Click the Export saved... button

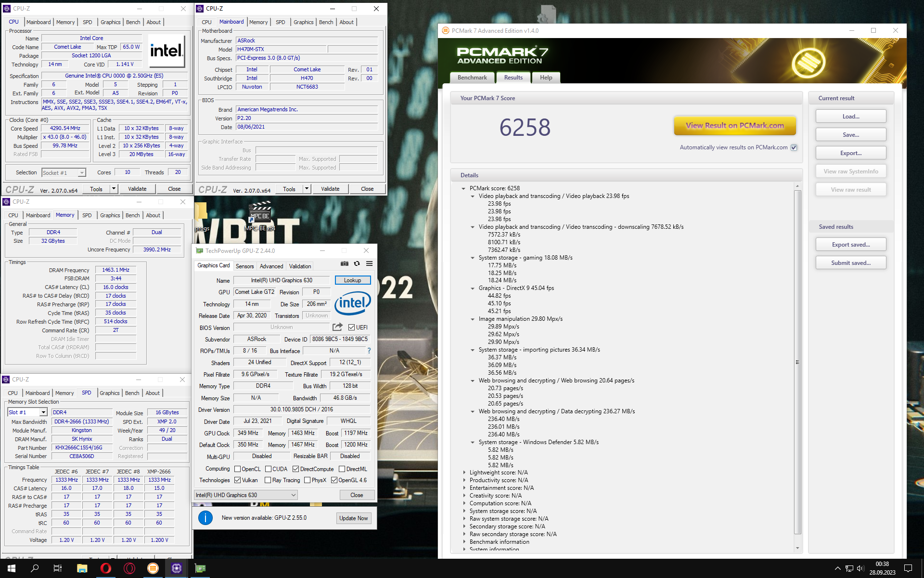pyautogui.click(x=850, y=245)
